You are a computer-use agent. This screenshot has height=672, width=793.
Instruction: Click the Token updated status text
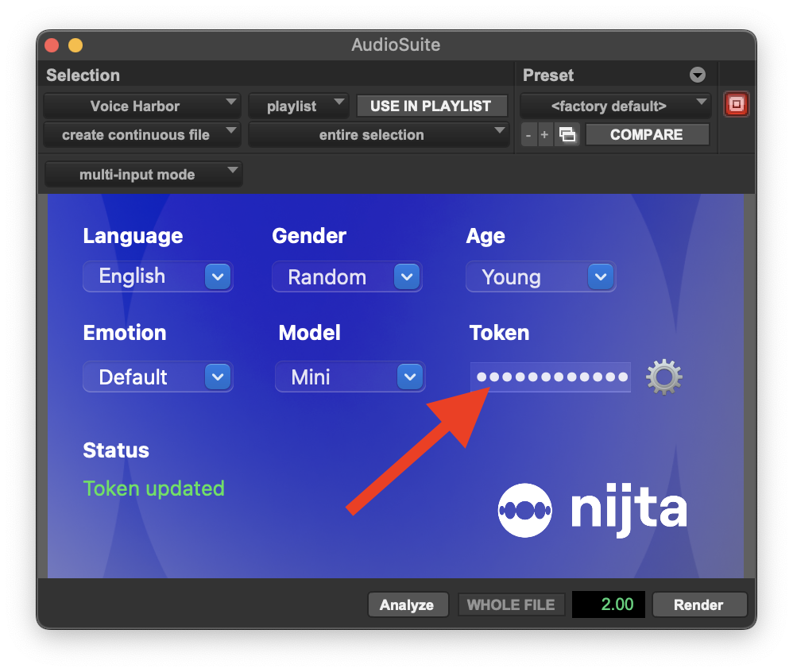[x=153, y=489]
